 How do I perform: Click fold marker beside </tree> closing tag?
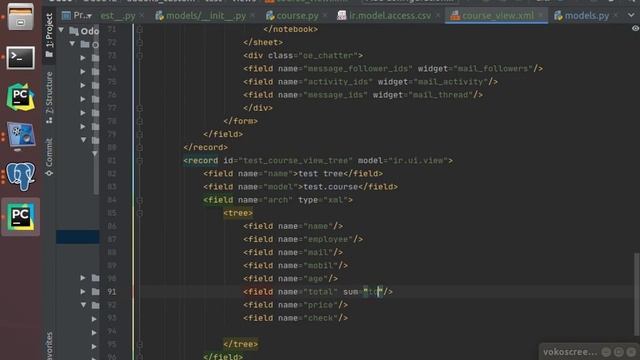tap(140, 344)
